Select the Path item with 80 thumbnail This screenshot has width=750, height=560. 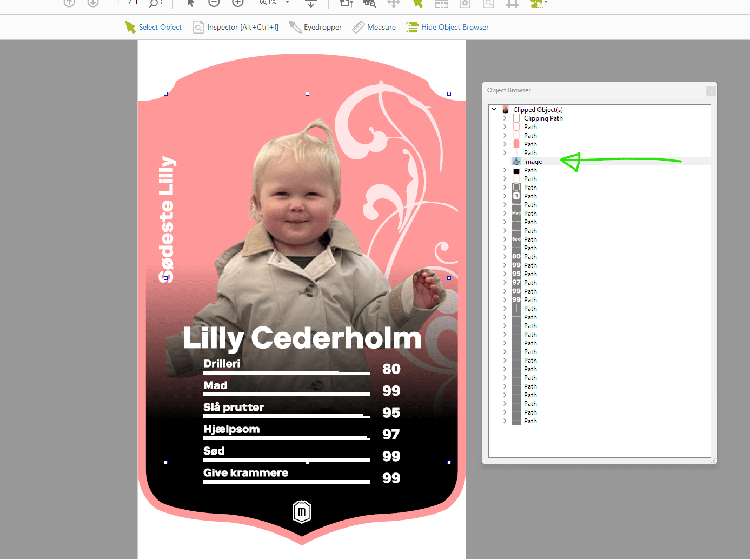point(530,257)
